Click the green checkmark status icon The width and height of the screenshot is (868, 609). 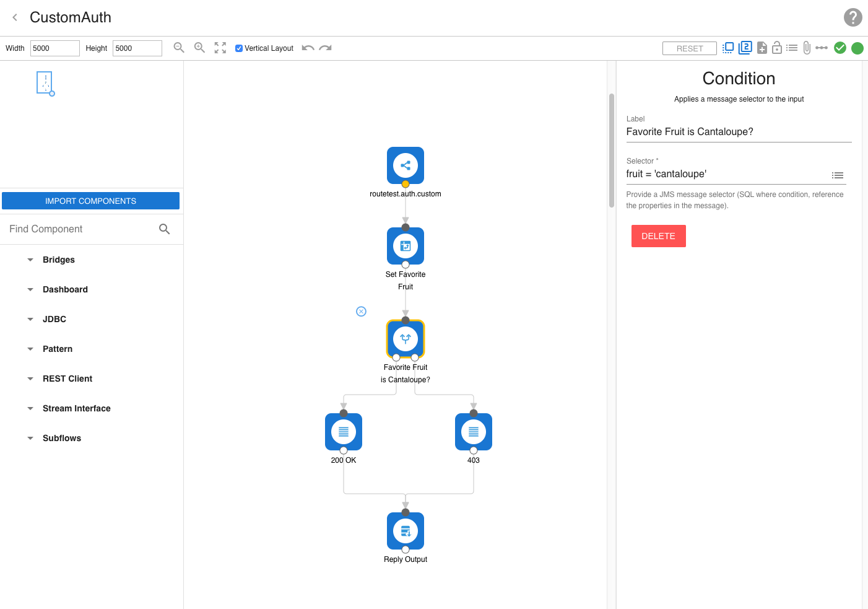pyautogui.click(x=840, y=48)
